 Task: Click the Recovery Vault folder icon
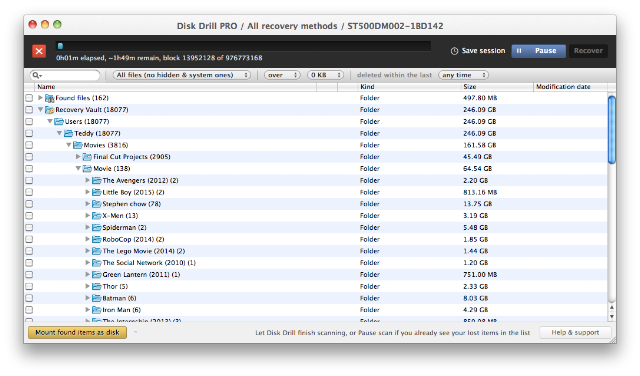(49, 110)
